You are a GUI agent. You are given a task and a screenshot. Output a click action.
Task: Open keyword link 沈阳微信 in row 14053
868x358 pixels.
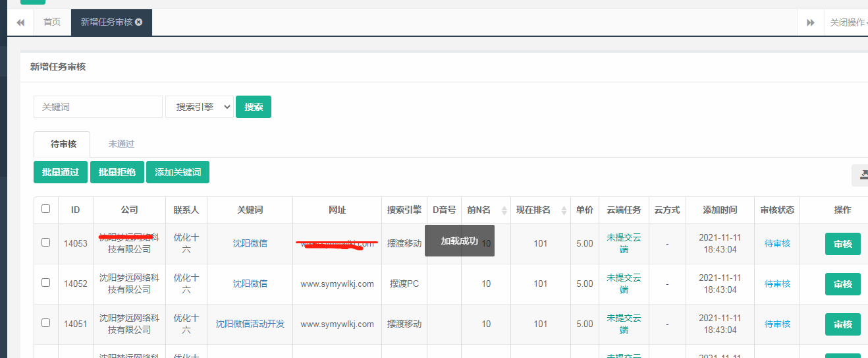pyautogui.click(x=250, y=243)
